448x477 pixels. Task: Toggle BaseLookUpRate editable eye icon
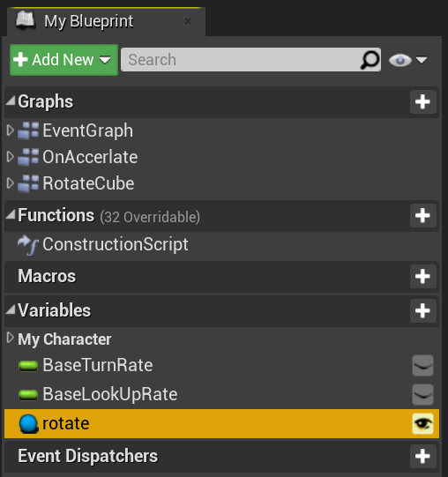coord(422,394)
